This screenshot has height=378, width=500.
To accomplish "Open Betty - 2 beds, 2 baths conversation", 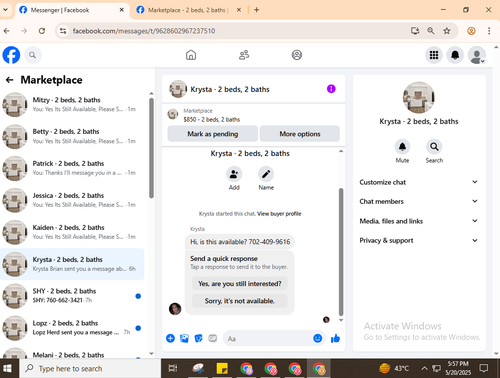I will (x=73, y=136).
